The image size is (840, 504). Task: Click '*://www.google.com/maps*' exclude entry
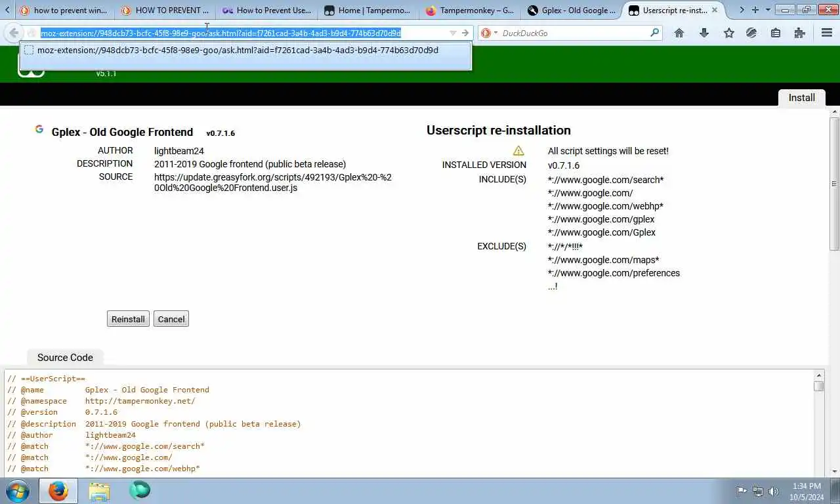604,260
